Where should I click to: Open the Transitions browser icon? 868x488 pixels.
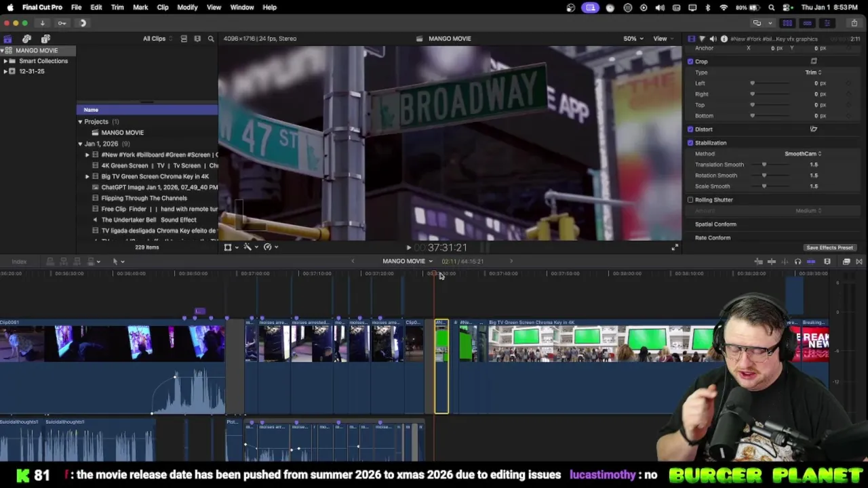(859, 262)
